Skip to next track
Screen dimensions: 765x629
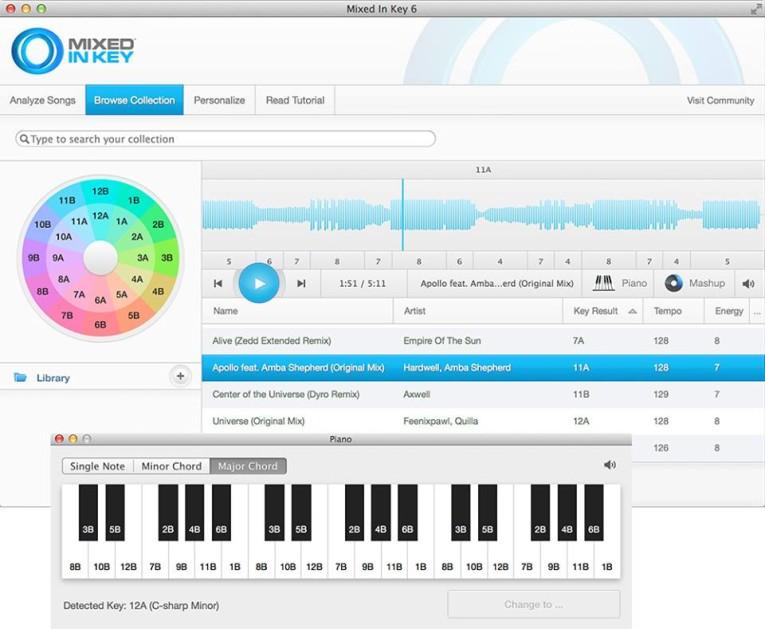pyautogui.click(x=301, y=284)
